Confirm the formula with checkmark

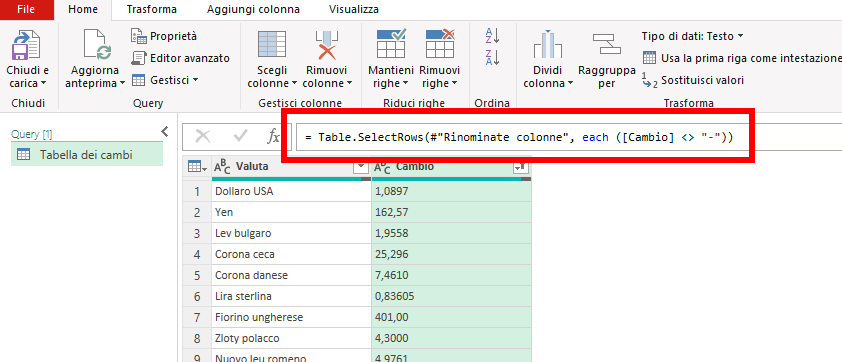point(240,137)
